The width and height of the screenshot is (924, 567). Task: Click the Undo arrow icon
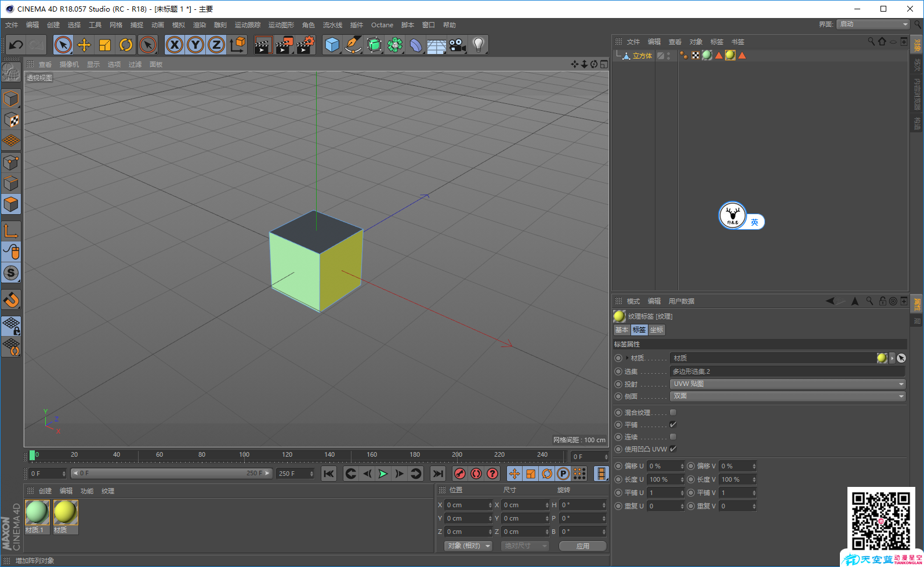[x=16, y=45]
